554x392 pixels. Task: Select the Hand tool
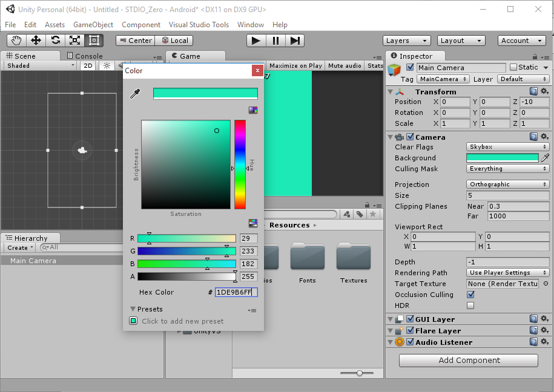(x=16, y=41)
